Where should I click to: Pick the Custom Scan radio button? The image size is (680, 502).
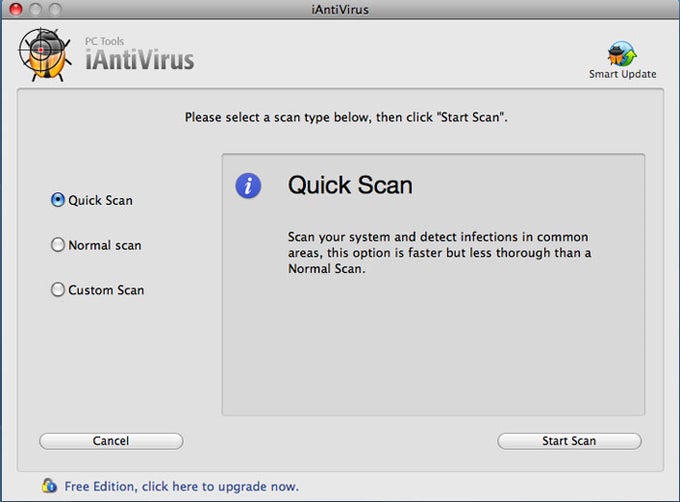[58, 290]
